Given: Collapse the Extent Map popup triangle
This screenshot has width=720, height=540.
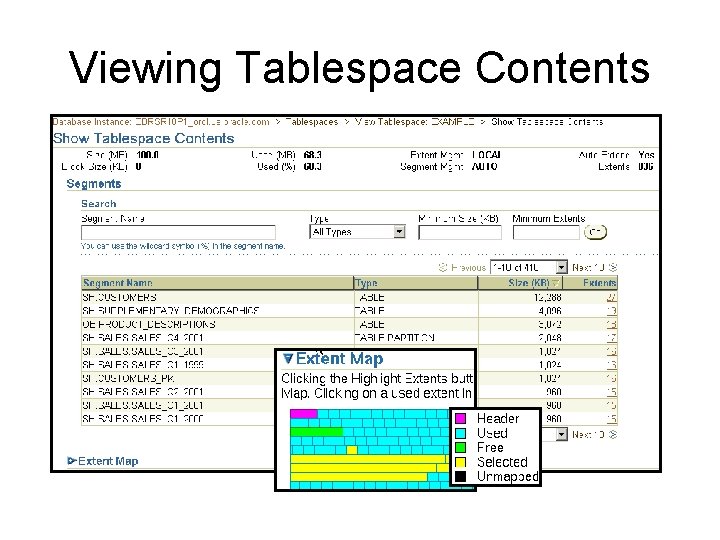Looking at the screenshot, I should (x=288, y=358).
